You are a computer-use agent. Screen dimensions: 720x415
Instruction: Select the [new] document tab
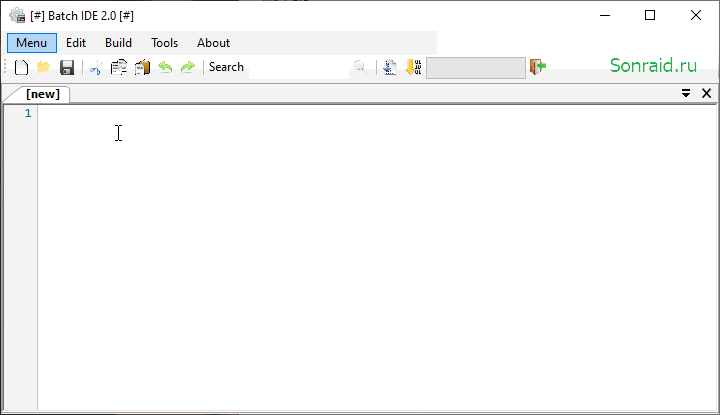pyautogui.click(x=42, y=94)
